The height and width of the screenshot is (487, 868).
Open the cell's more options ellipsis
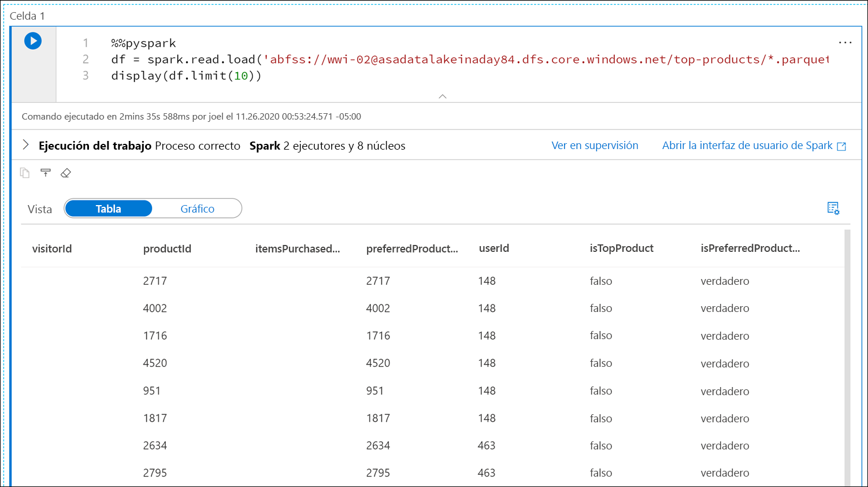(845, 43)
